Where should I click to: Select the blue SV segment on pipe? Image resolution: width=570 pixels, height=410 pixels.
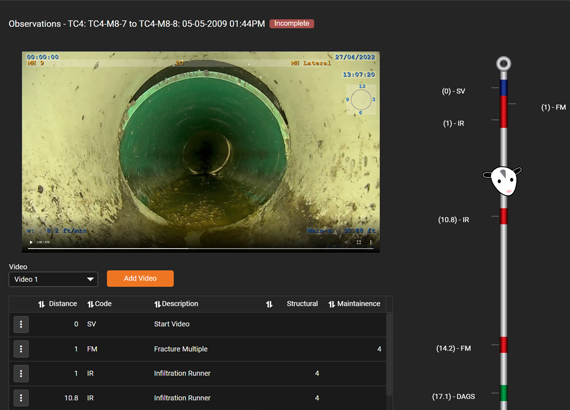(504, 88)
